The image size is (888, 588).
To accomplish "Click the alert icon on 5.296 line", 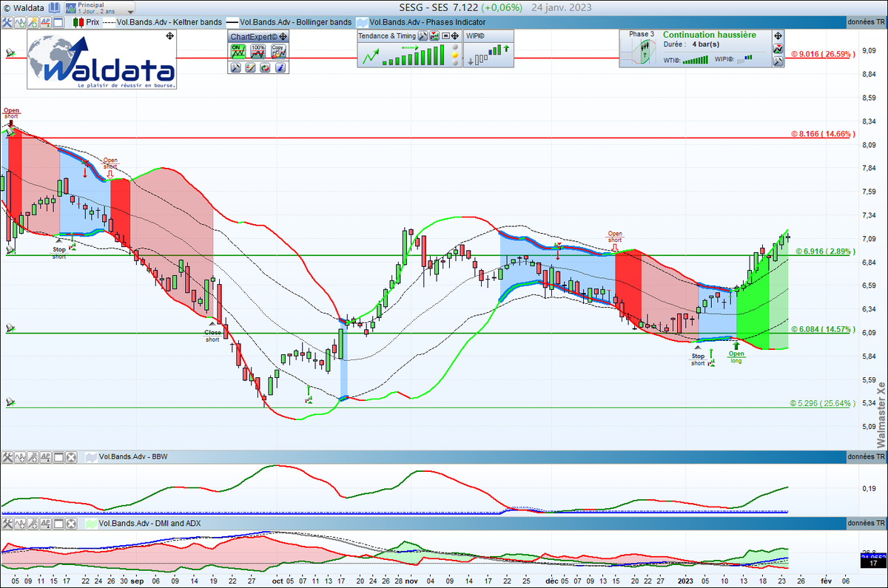I will point(10,403).
